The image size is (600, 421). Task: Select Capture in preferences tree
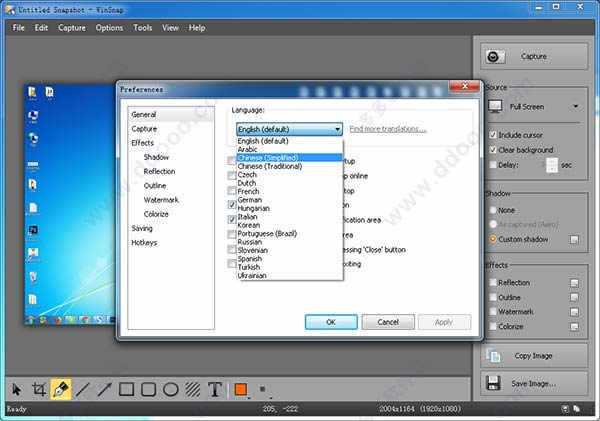[x=144, y=129]
